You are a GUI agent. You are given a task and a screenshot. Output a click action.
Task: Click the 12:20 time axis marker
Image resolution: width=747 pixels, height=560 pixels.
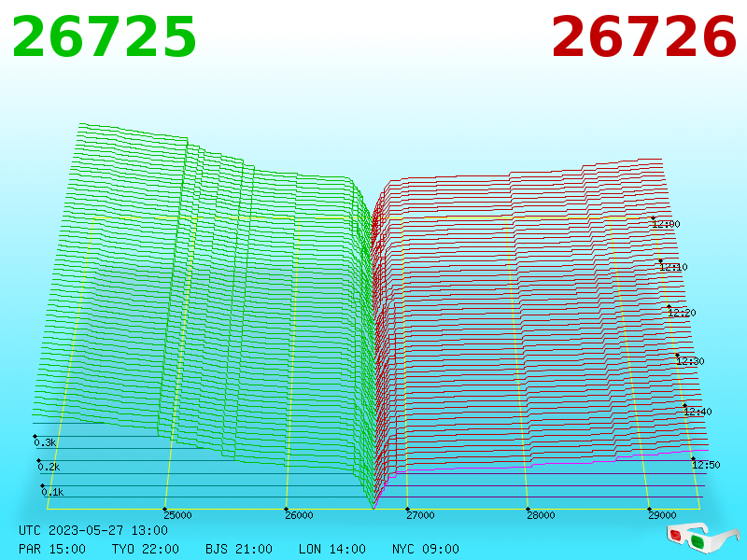click(x=682, y=313)
